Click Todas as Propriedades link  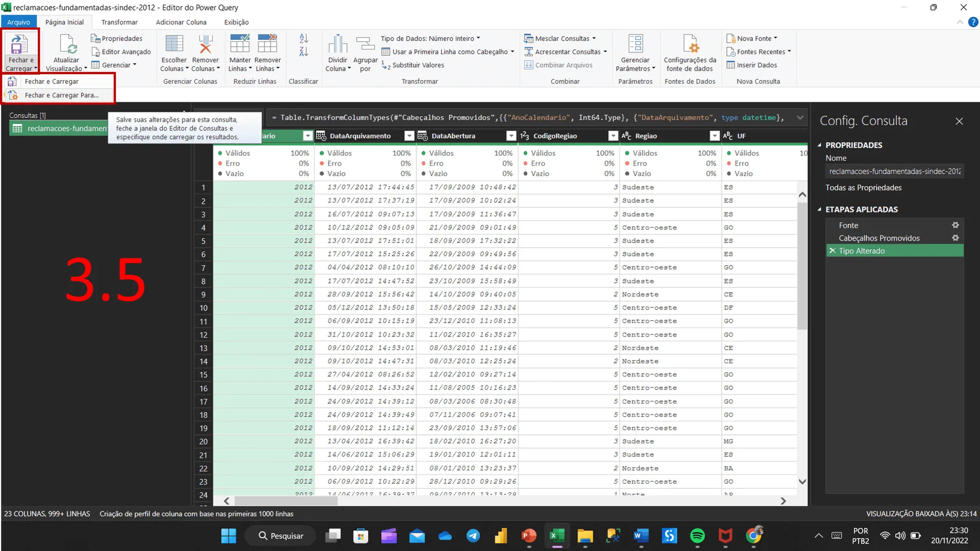click(x=863, y=187)
